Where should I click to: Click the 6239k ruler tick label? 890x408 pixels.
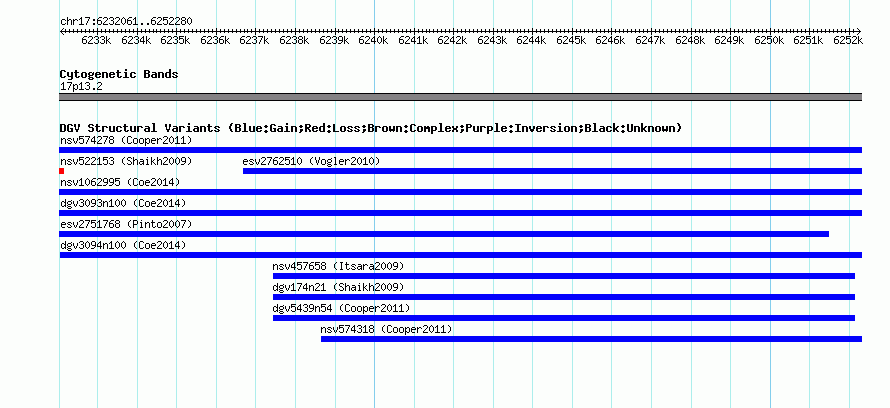click(334, 41)
